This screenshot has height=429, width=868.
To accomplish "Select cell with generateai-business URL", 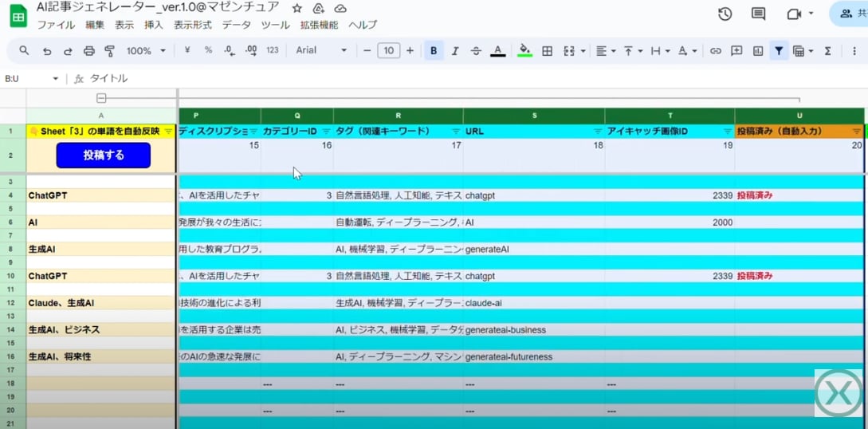I will (534, 330).
